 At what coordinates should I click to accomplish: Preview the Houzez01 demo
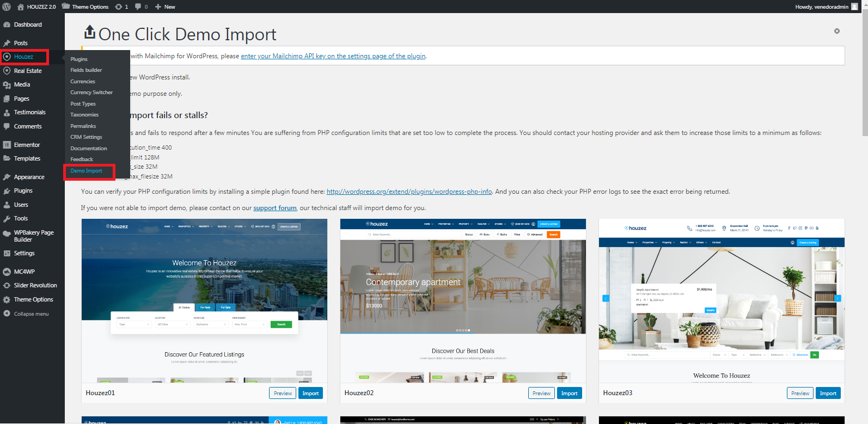[283, 393]
